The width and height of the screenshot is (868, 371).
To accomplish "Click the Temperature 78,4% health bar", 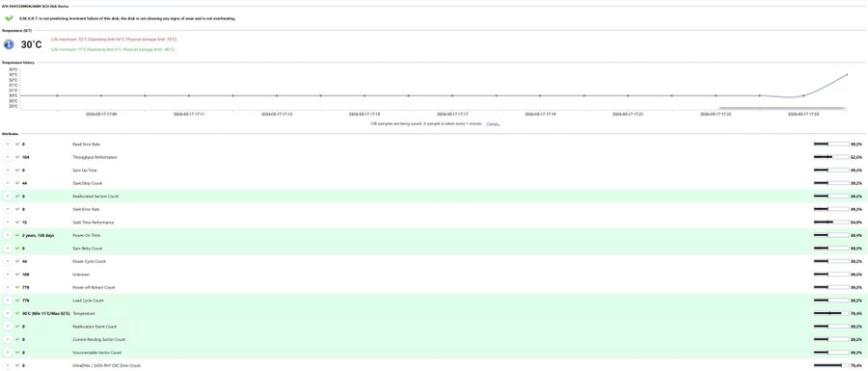I will point(831,313).
